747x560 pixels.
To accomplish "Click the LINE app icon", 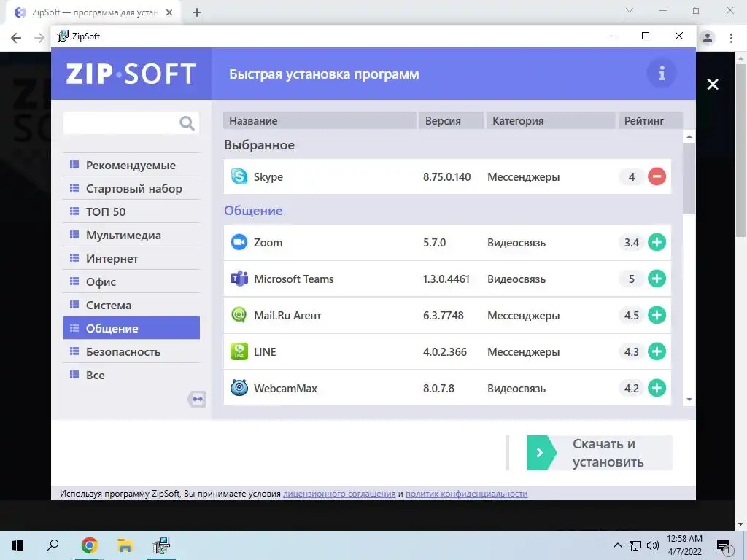I will point(239,351).
